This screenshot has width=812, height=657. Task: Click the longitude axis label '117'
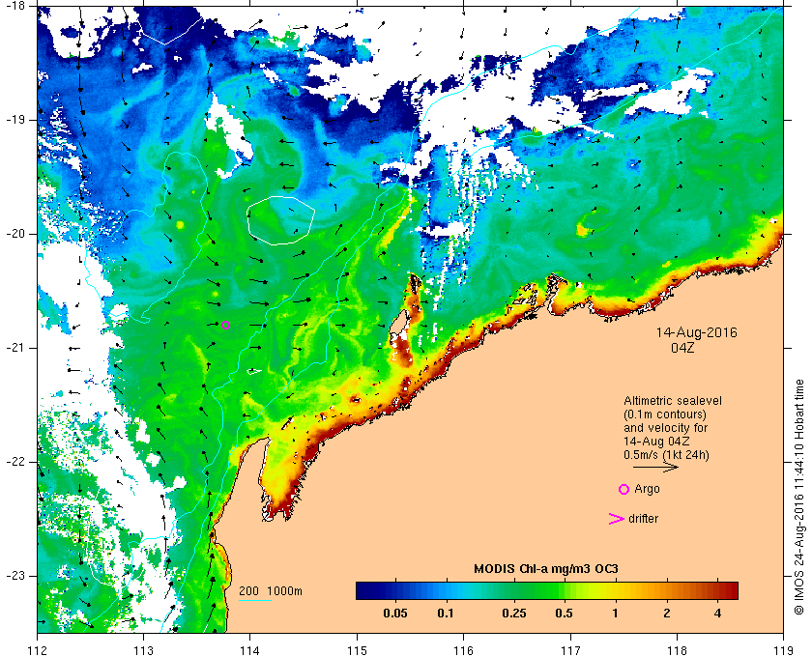[x=570, y=650]
